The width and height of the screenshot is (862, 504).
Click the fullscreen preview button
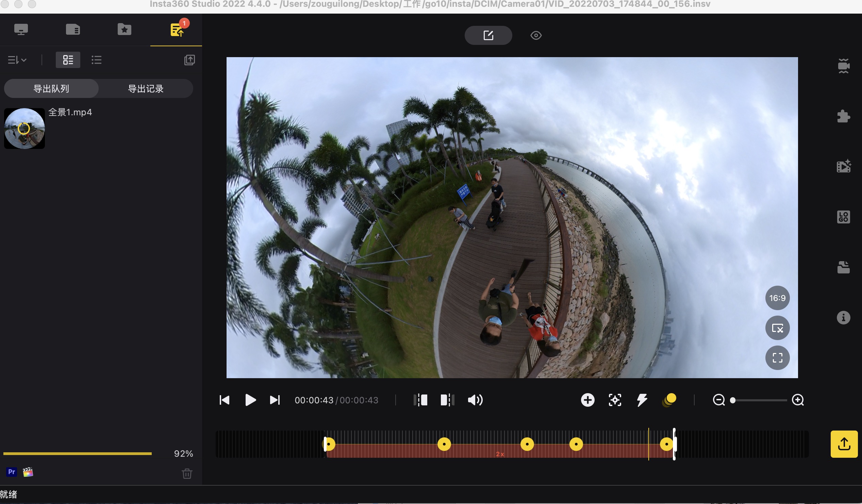point(778,357)
